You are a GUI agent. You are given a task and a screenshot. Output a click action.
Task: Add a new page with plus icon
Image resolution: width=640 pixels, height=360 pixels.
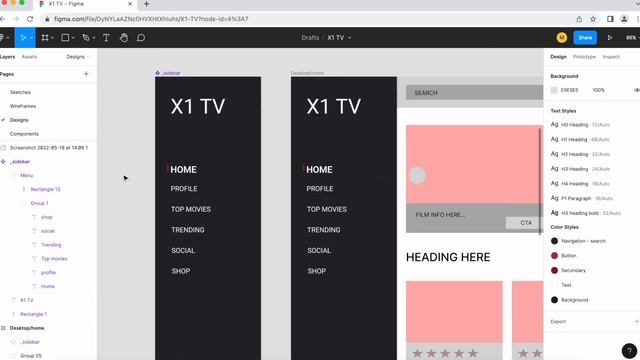tap(86, 74)
